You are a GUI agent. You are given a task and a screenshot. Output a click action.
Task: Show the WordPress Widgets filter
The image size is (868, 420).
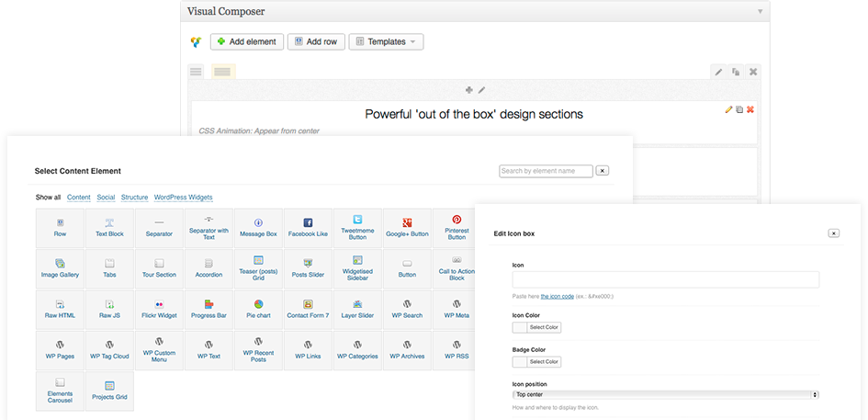(x=183, y=198)
